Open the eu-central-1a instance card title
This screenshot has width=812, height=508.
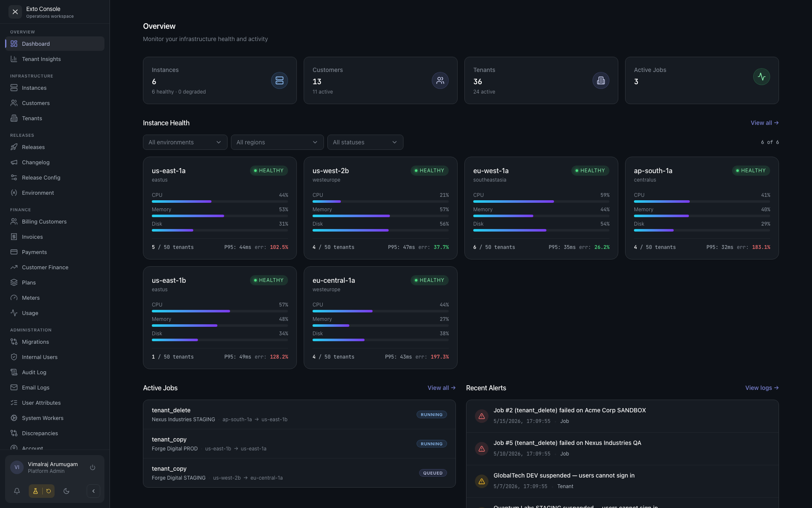click(334, 280)
